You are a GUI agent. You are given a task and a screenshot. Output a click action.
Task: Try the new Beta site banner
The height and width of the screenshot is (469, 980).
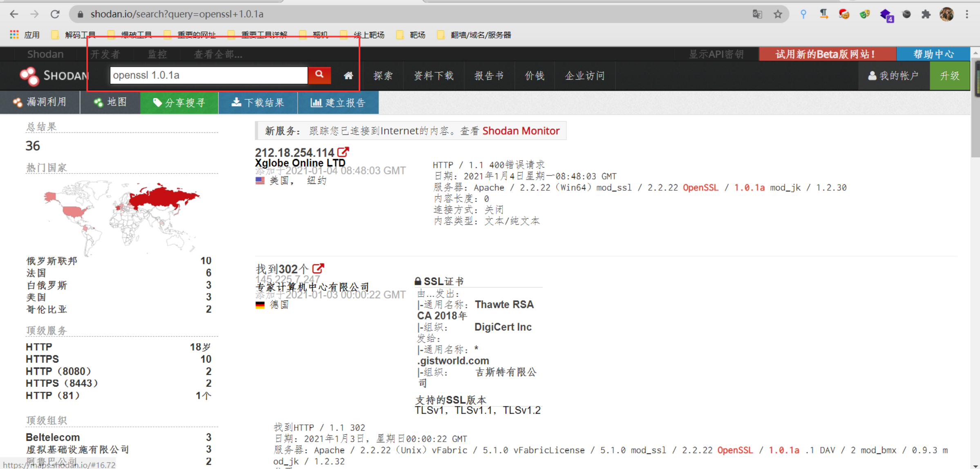tap(827, 54)
